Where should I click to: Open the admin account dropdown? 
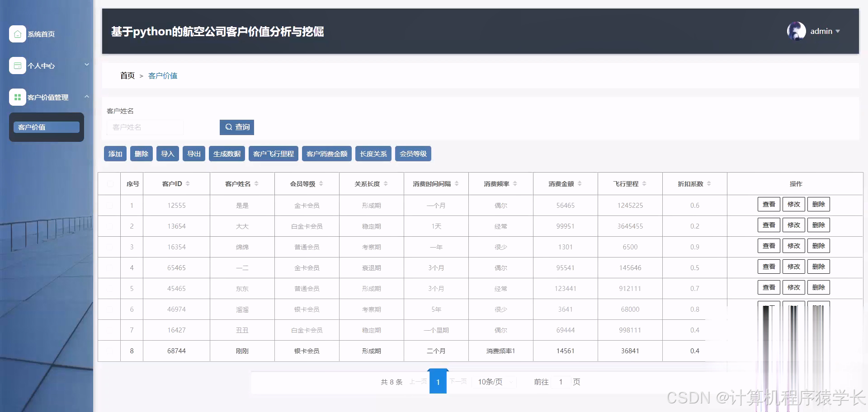point(839,31)
